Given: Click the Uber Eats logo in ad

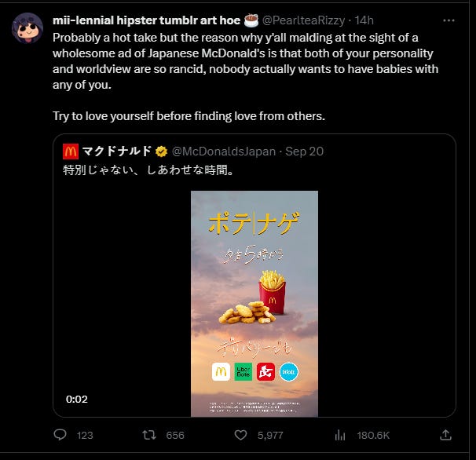Looking at the screenshot, I should click(x=243, y=372).
